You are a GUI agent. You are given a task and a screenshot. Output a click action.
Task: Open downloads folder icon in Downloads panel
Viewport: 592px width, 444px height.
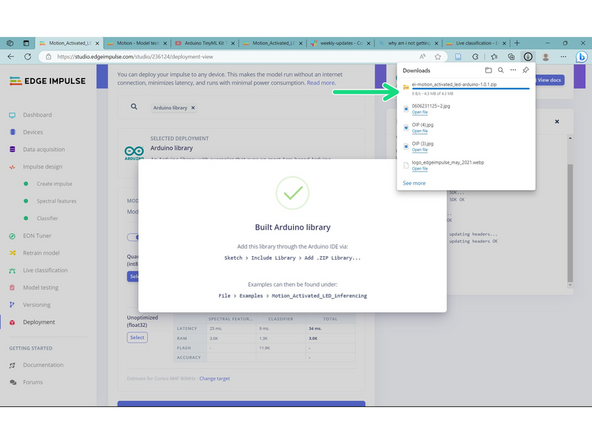pyautogui.click(x=488, y=70)
